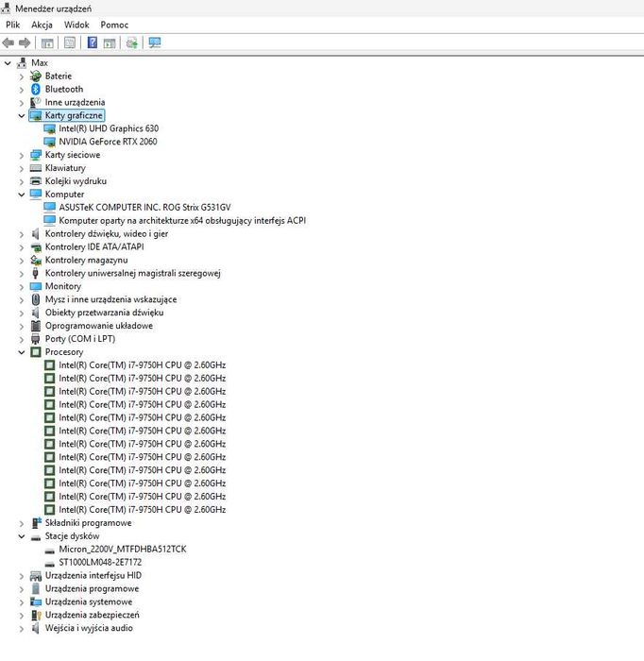Select Kontrolery uniwersalnej magistrali szeregowej label

click(x=133, y=273)
